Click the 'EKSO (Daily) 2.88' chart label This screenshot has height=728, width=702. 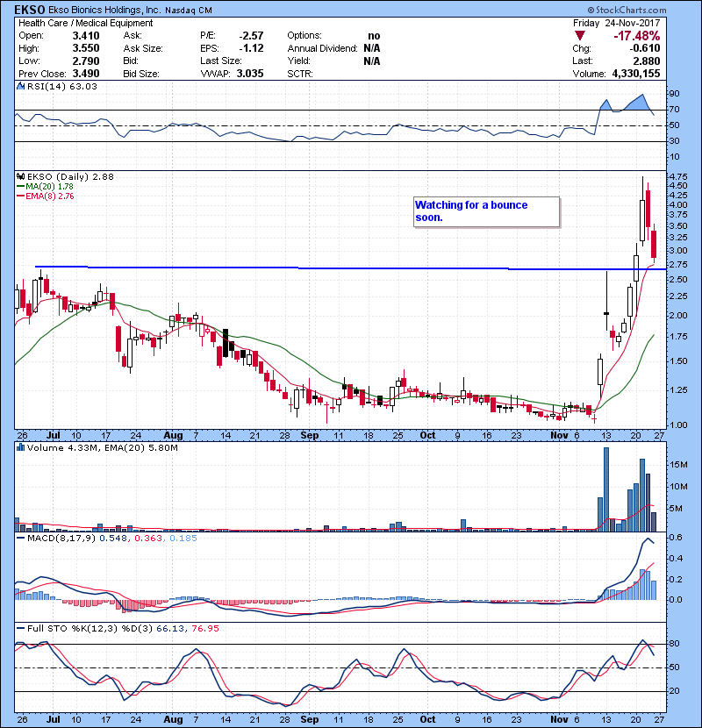pos(70,176)
